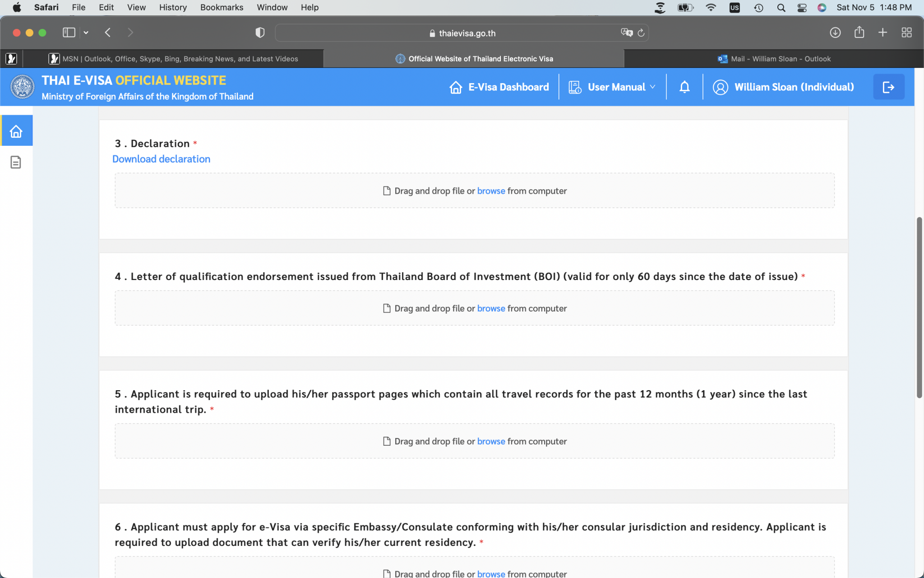Click browse under passport pages section
924x578 pixels.
coord(491,441)
